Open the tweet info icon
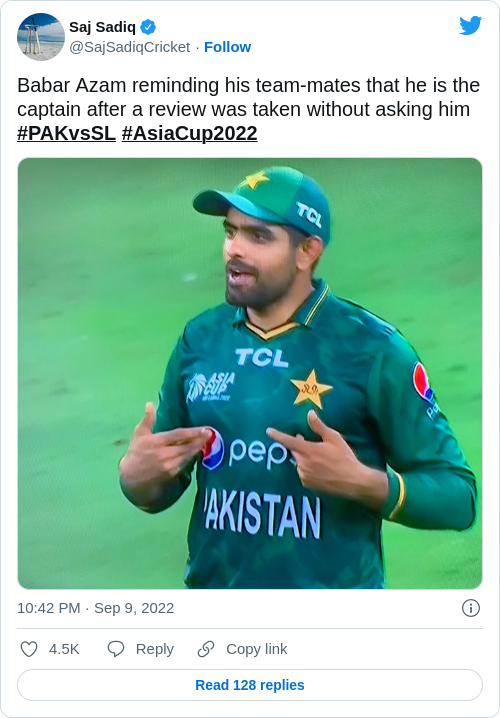 click(471, 608)
